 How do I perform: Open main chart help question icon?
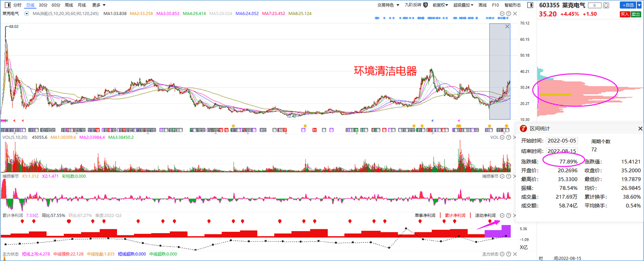[x=509, y=14]
